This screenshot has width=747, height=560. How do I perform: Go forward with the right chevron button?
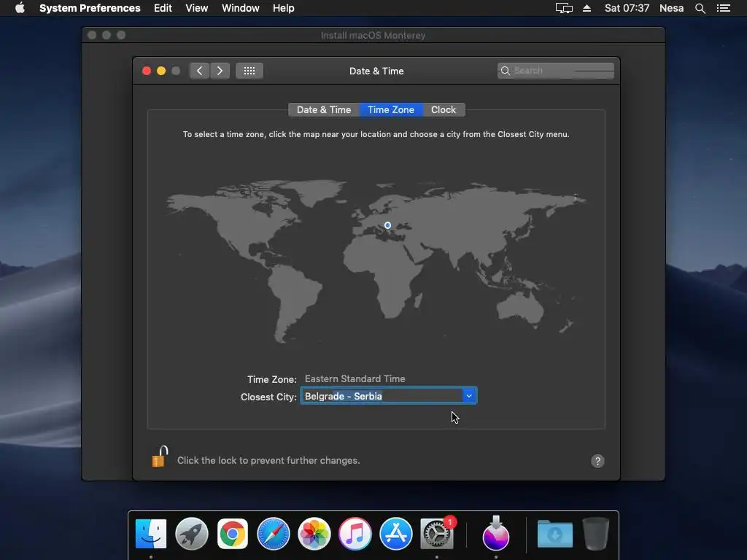point(220,71)
